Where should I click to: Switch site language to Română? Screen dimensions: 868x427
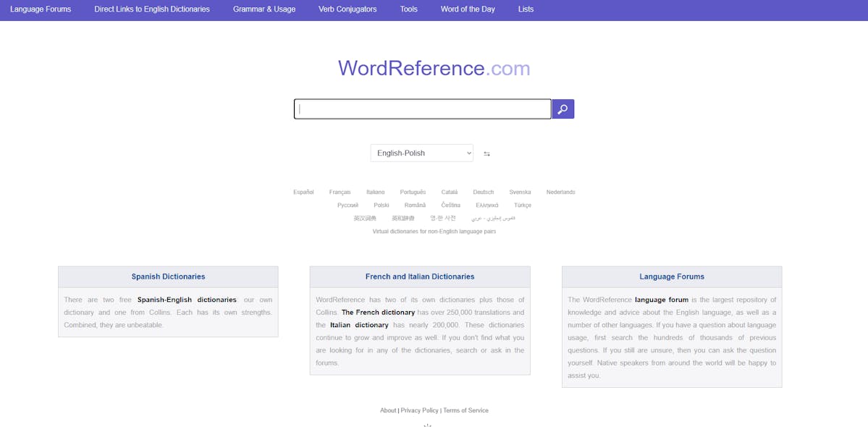point(416,206)
